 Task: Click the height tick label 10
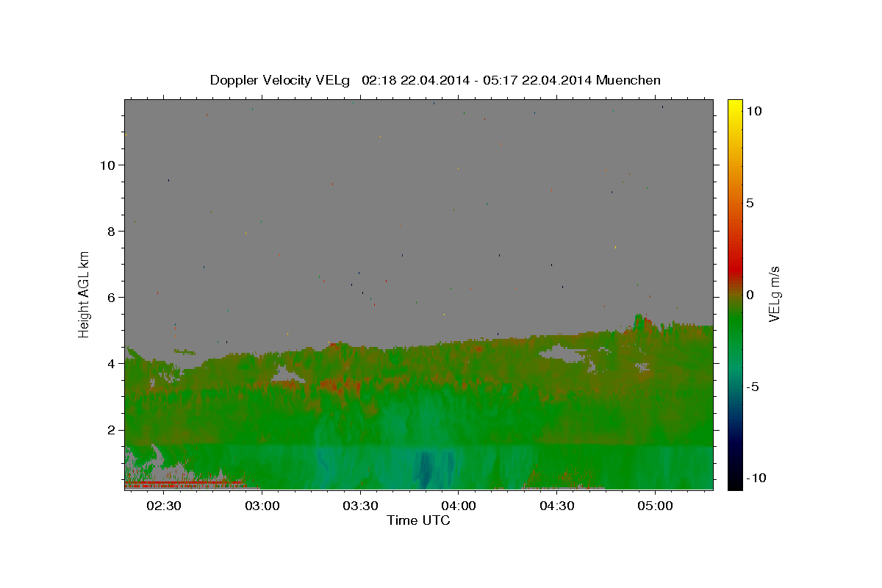[x=107, y=165]
